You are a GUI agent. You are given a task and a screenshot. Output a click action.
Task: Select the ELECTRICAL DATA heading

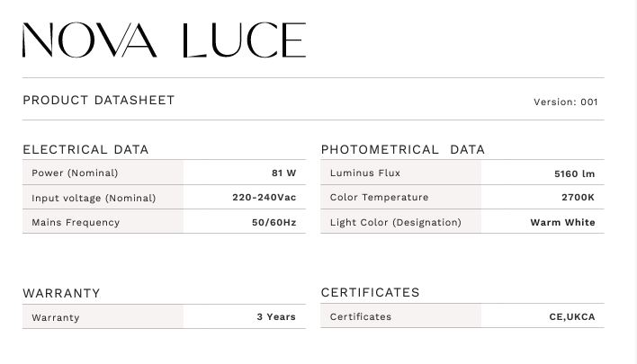[85, 150]
